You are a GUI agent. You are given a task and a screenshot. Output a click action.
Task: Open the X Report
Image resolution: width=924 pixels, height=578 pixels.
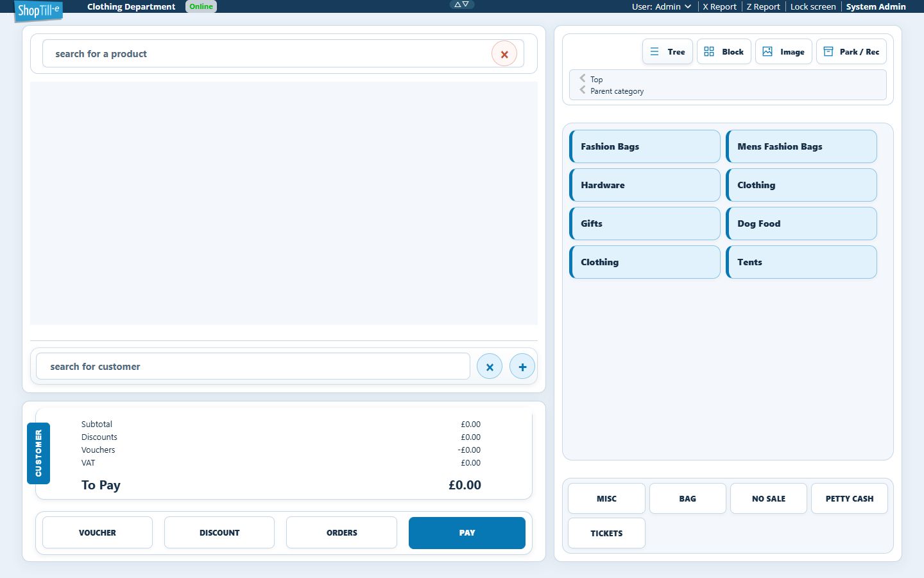(719, 6)
